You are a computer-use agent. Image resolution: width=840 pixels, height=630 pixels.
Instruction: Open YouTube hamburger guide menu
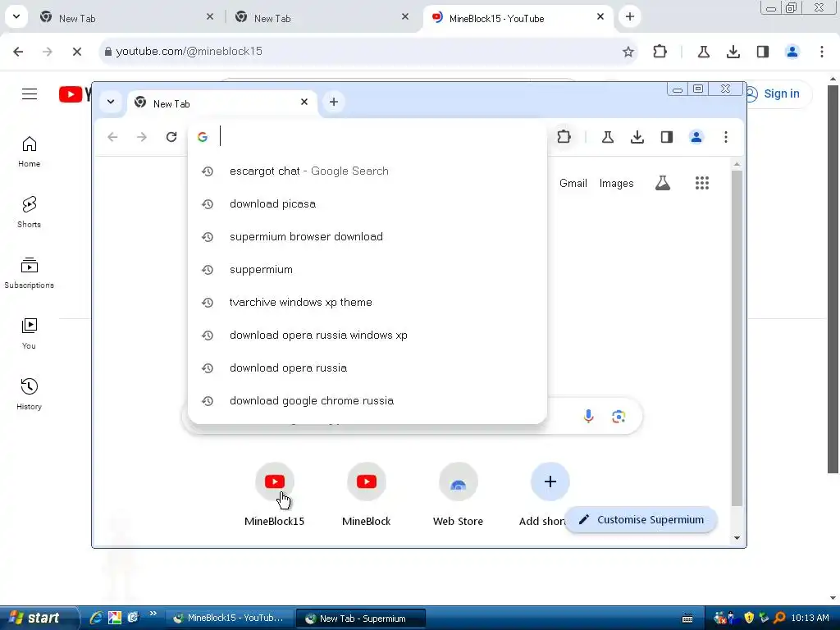click(x=30, y=94)
